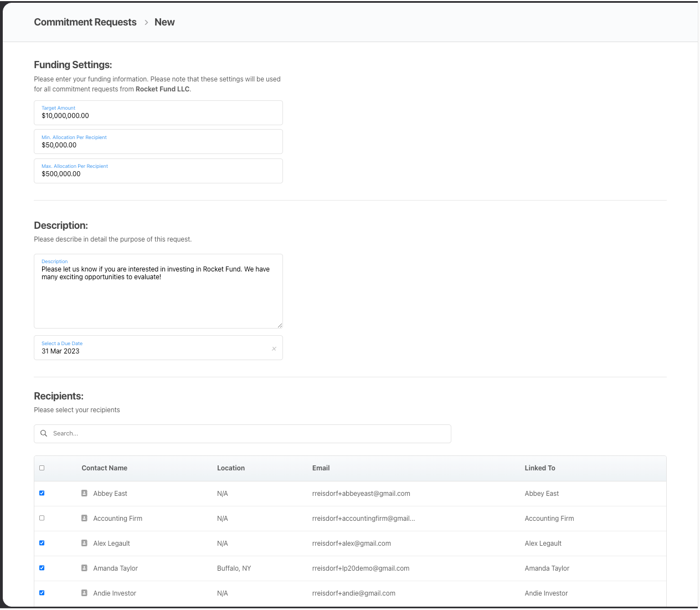Uncheck the Abbey East recipient checkbox
Image resolution: width=700 pixels, height=610 pixels.
click(42, 493)
